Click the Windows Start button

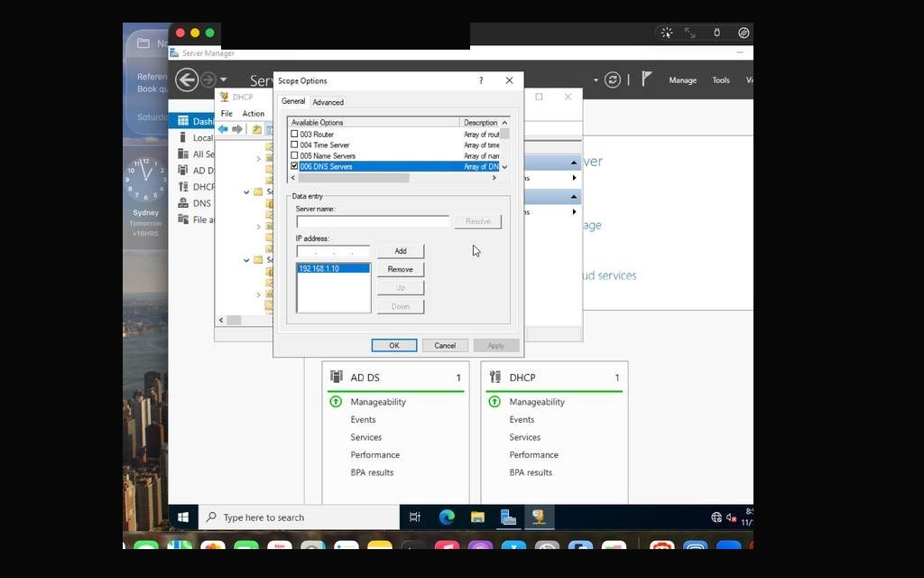[x=183, y=517]
